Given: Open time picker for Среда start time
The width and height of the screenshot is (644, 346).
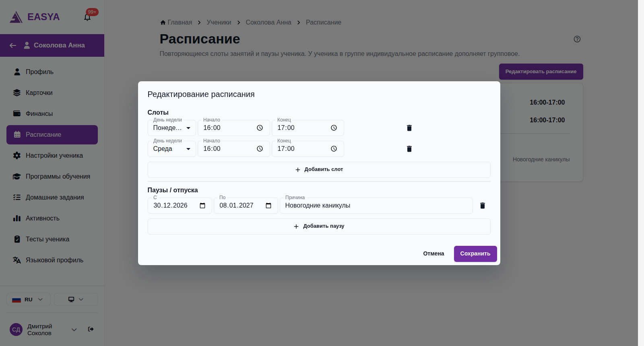Looking at the screenshot, I should pyautogui.click(x=260, y=149).
